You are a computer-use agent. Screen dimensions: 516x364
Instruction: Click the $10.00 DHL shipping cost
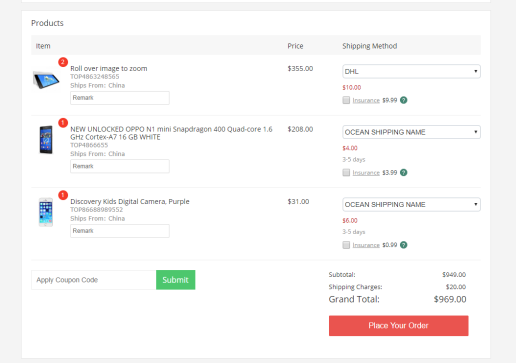(x=352, y=87)
